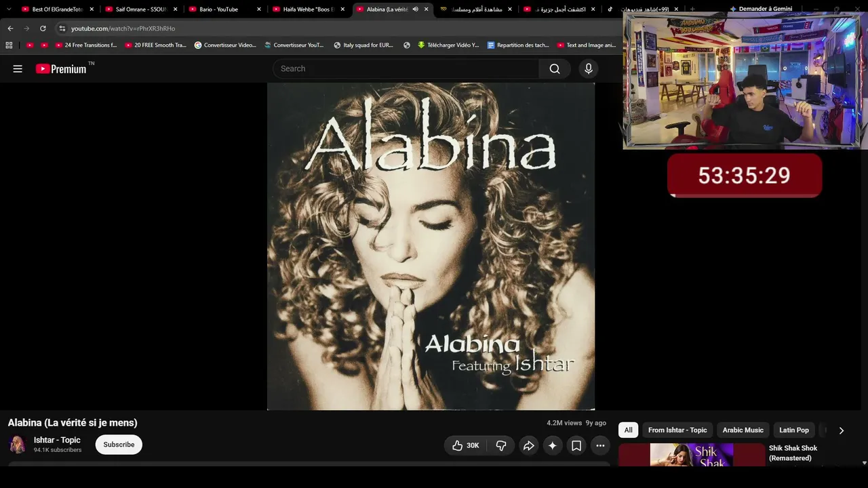Select From Ishtar - Topic chip

677,430
